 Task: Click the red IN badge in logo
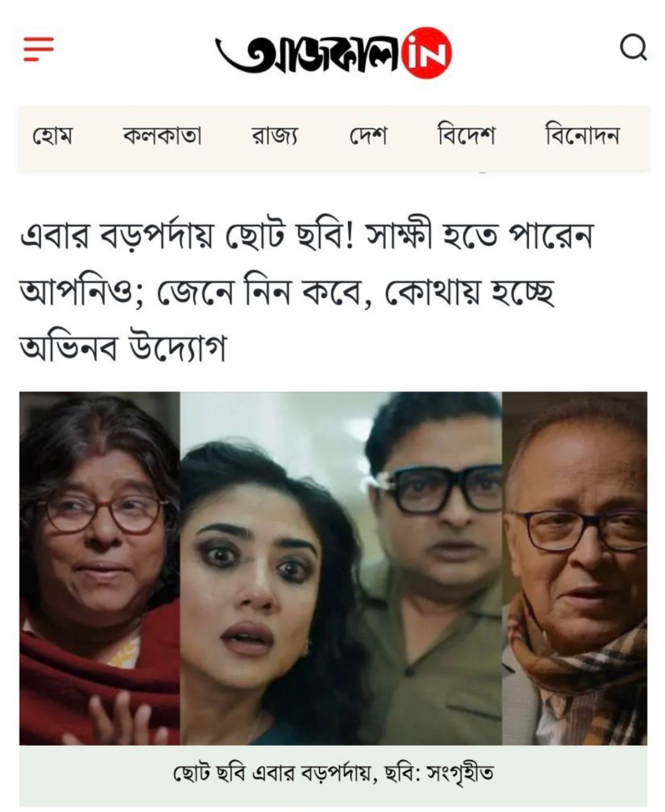pos(427,53)
